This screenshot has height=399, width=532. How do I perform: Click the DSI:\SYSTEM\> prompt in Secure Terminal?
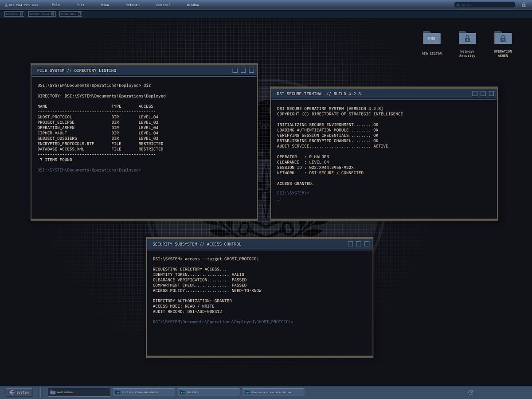[293, 193]
